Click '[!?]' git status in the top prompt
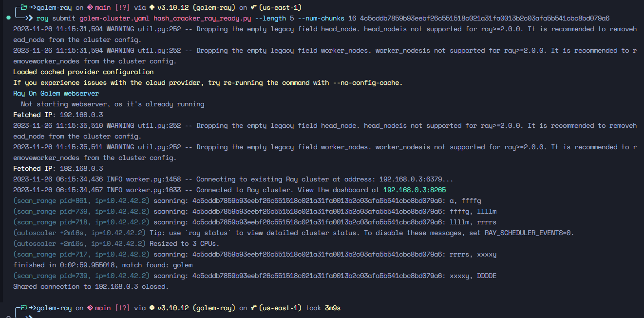The height and width of the screenshot is (318, 644). click(122, 8)
